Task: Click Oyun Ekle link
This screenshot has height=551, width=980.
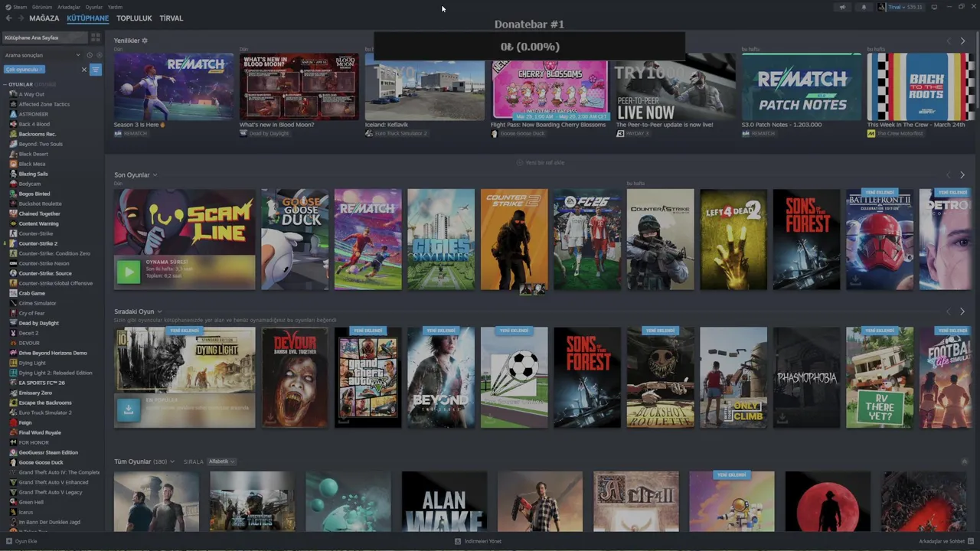Action: pyautogui.click(x=26, y=541)
